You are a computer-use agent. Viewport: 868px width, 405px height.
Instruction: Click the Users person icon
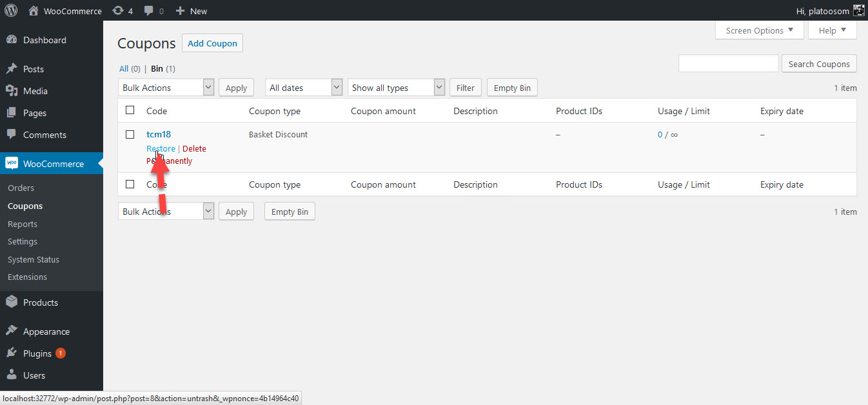(x=12, y=375)
